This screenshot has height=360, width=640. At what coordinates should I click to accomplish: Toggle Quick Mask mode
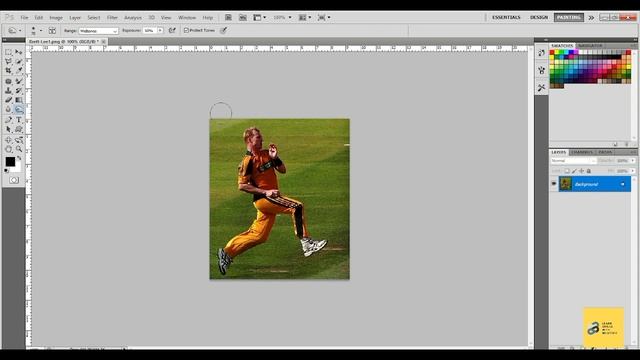pos(14,180)
